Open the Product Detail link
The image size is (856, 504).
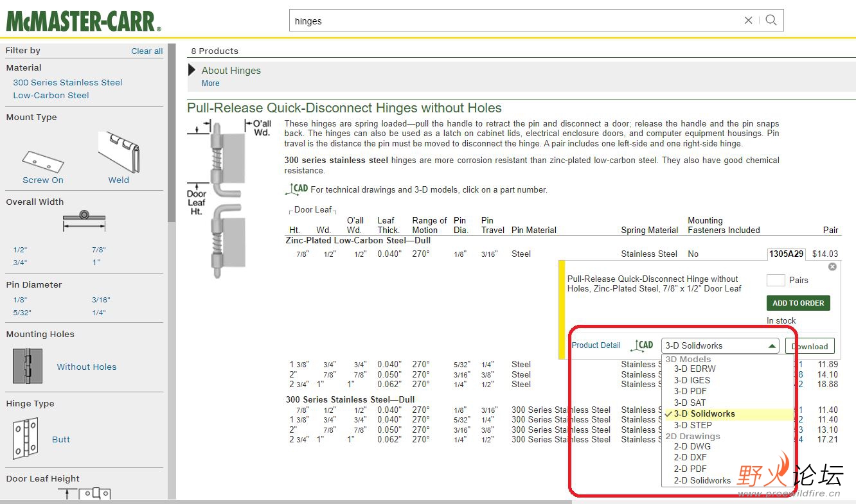tap(596, 345)
